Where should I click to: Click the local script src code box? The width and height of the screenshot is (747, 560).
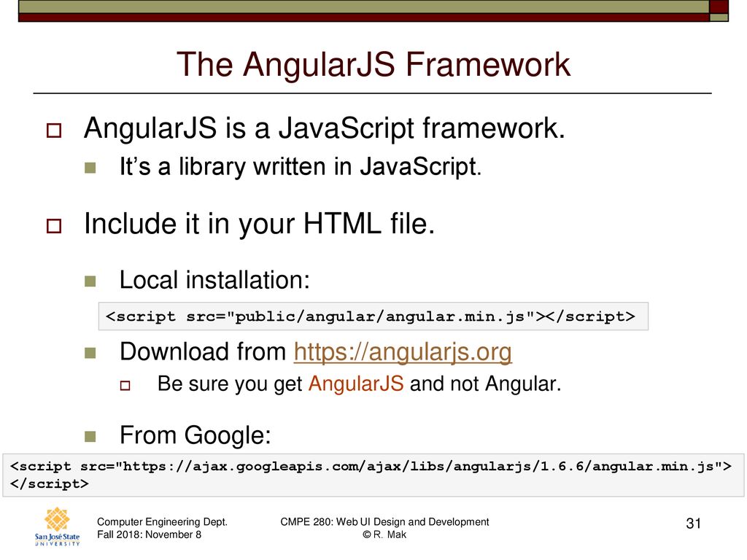tap(373, 316)
